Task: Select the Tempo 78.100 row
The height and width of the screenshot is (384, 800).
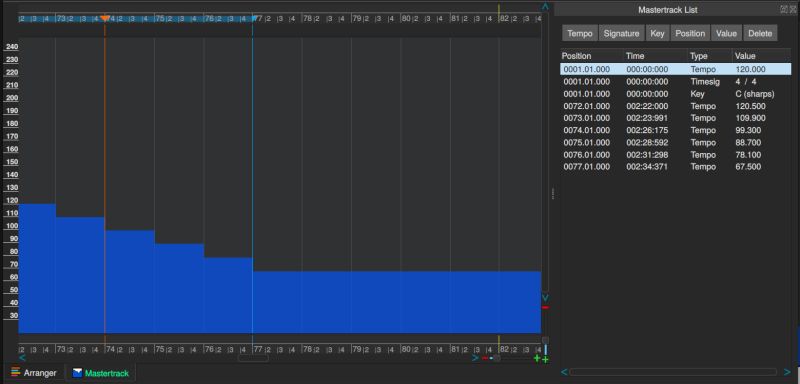Action: pyautogui.click(x=676, y=155)
